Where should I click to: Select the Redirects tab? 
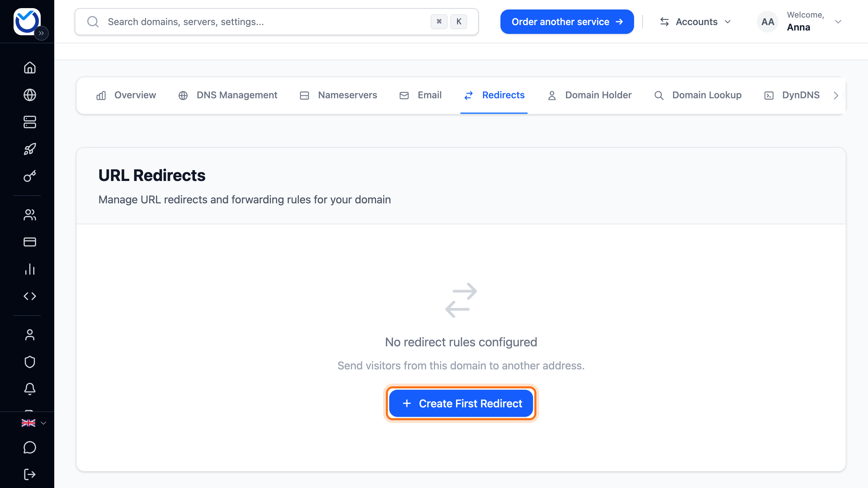pyautogui.click(x=494, y=95)
